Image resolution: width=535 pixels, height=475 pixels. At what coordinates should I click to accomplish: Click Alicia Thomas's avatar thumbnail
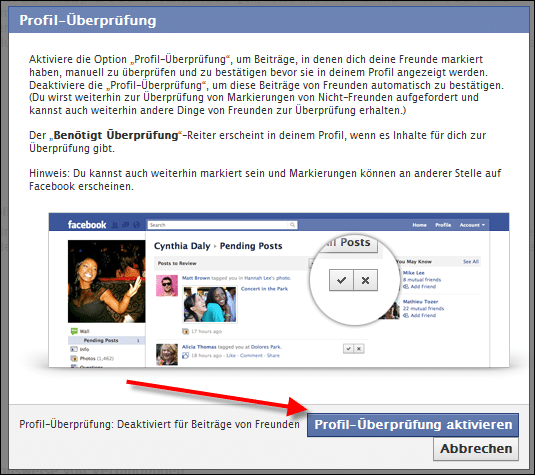[167, 355]
